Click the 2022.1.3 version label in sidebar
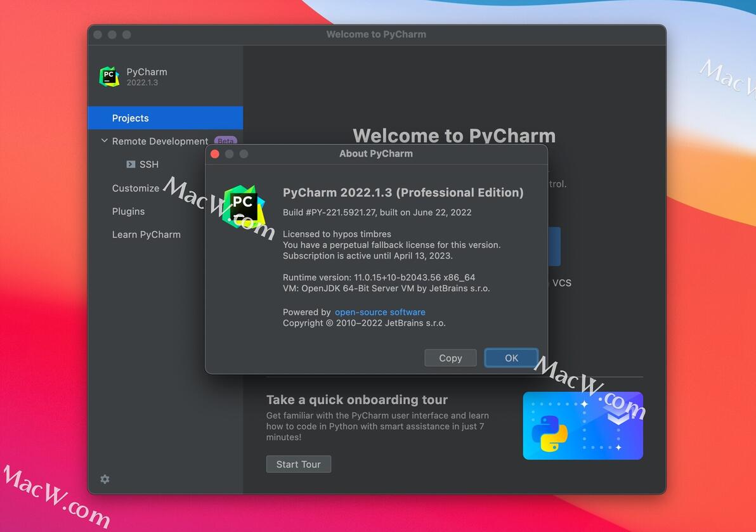This screenshot has height=532, width=756. click(142, 82)
